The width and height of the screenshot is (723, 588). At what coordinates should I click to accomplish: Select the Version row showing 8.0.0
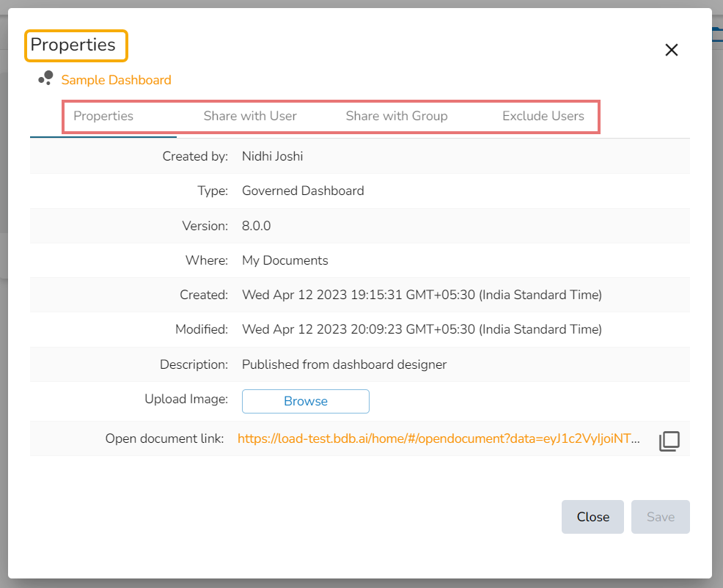[256, 226]
